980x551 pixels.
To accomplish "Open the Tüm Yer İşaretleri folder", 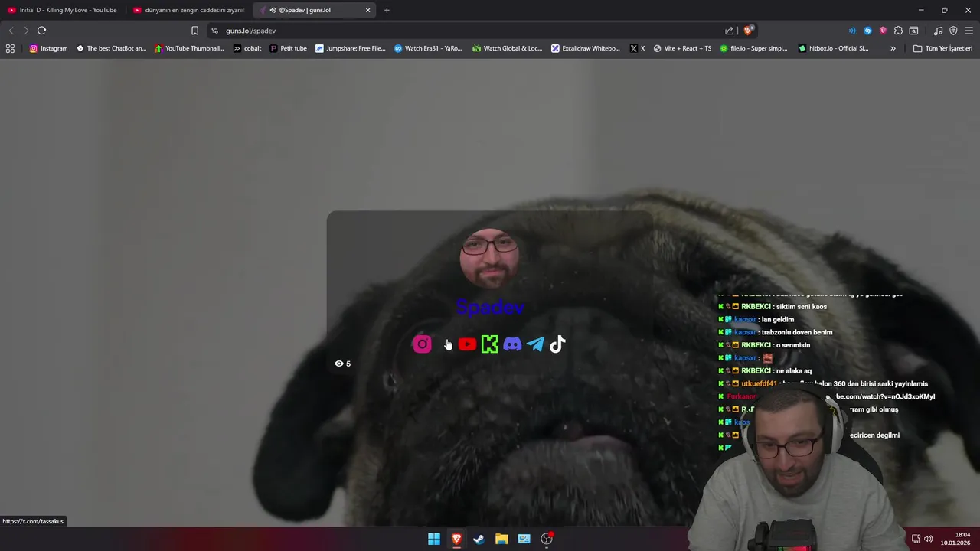I will tap(943, 48).
